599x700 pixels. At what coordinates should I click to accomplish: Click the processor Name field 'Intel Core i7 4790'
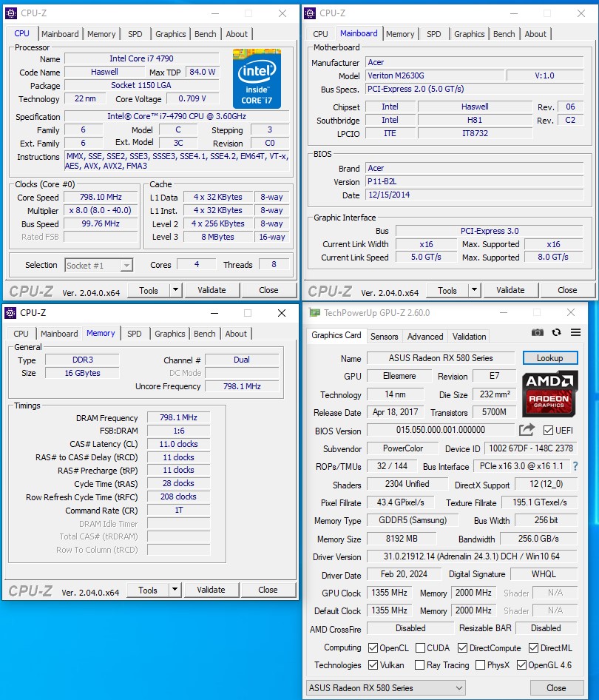point(142,58)
